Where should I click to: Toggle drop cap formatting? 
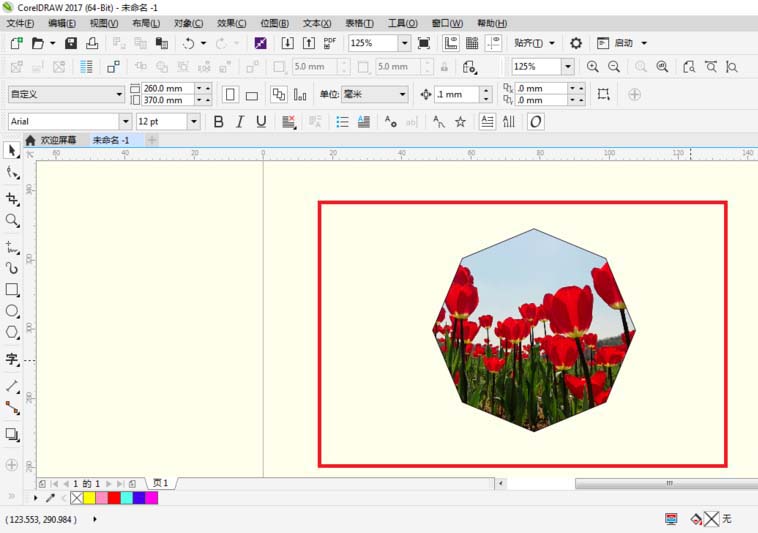(364, 122)
